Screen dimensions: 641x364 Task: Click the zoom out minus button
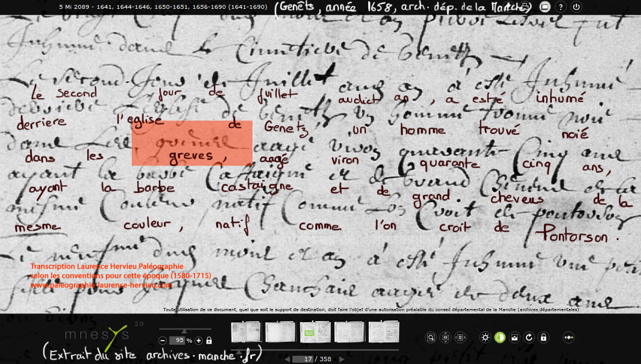tap(163, 340)
